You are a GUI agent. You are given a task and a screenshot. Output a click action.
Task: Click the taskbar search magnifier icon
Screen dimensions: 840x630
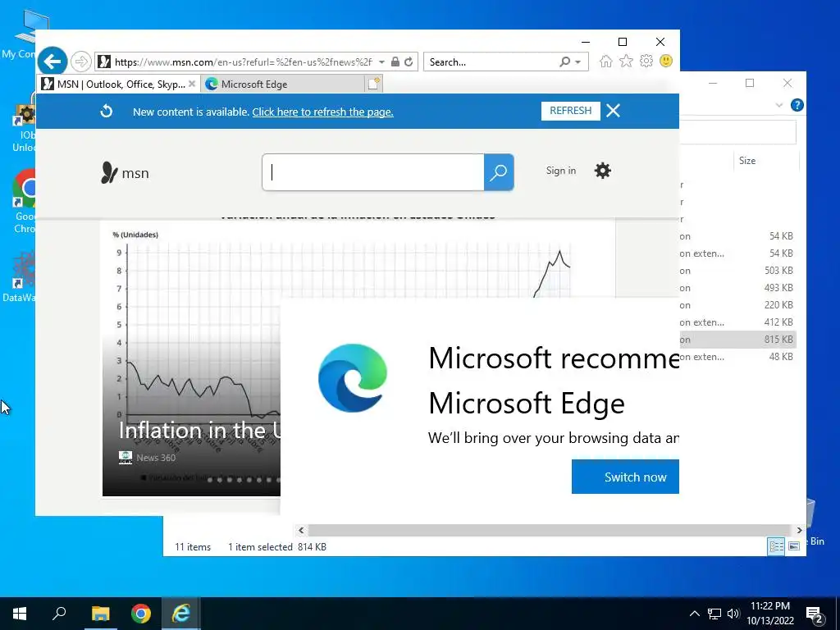(x=59, y=614)
